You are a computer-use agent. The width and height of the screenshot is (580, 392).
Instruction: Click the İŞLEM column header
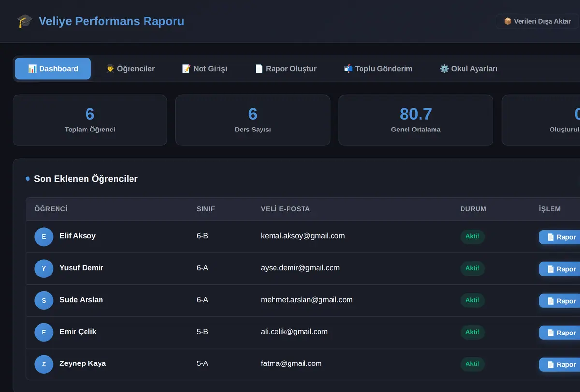[x=550, y=209]
